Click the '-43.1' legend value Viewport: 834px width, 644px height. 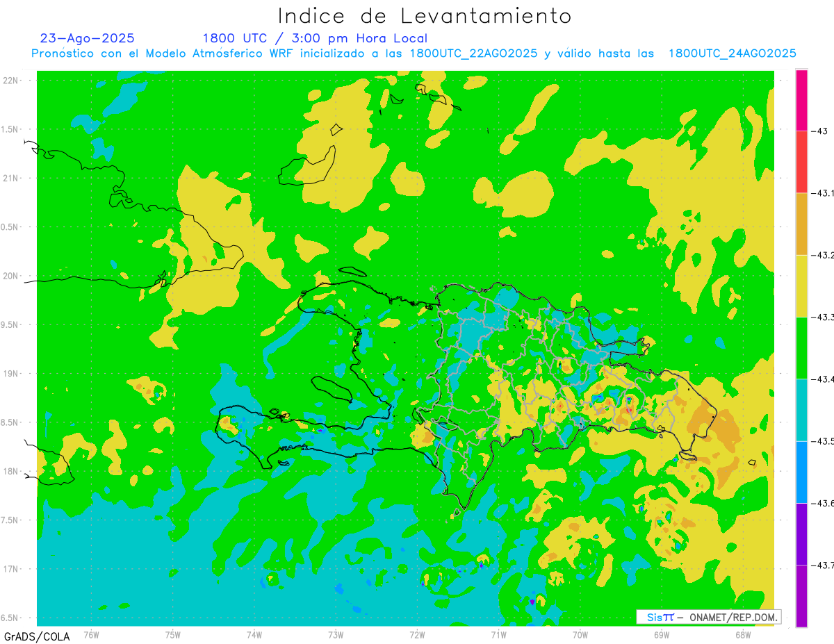tap(823, 193)
